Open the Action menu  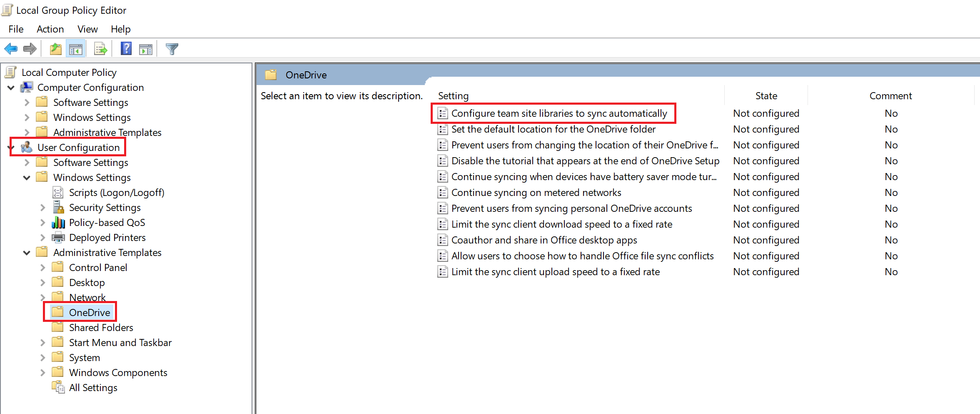[50, 29]
